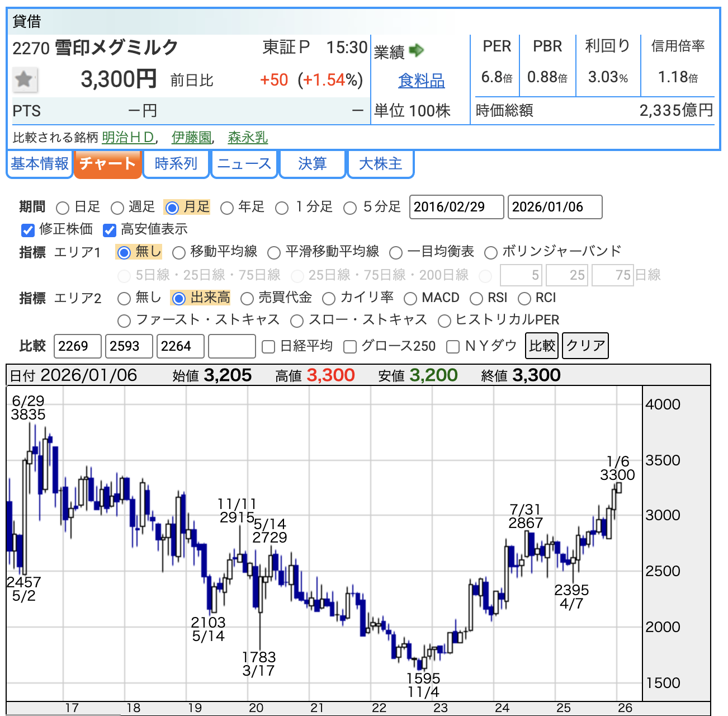Click the empty fourth comparison code field

pyautogui.click(x=231, y=346)
